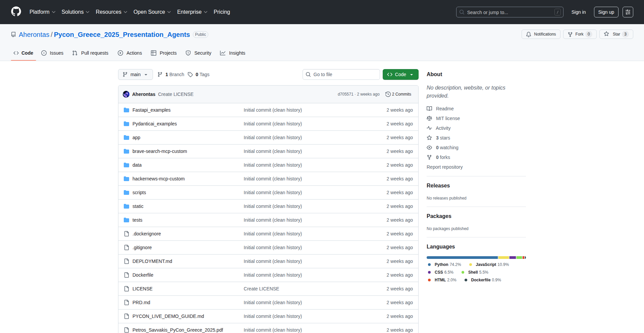This screenshot has width=644, height=333.
Task: Focus the Search or jump to field
Action: [509, 12]
